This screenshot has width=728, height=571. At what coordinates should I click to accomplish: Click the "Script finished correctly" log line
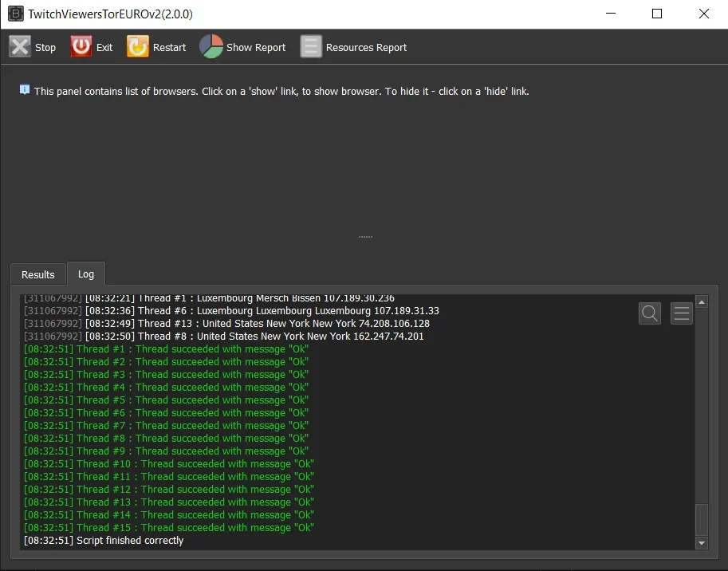pyautogui.click(x=104, y=541)
